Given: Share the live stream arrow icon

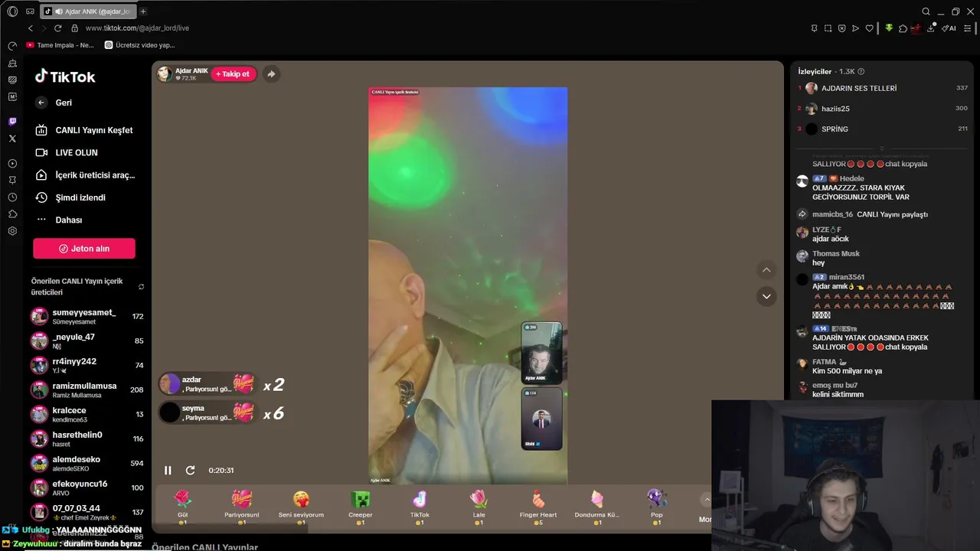Looking at the screenshot, I should pyautogui.click(x=271, y=74).
